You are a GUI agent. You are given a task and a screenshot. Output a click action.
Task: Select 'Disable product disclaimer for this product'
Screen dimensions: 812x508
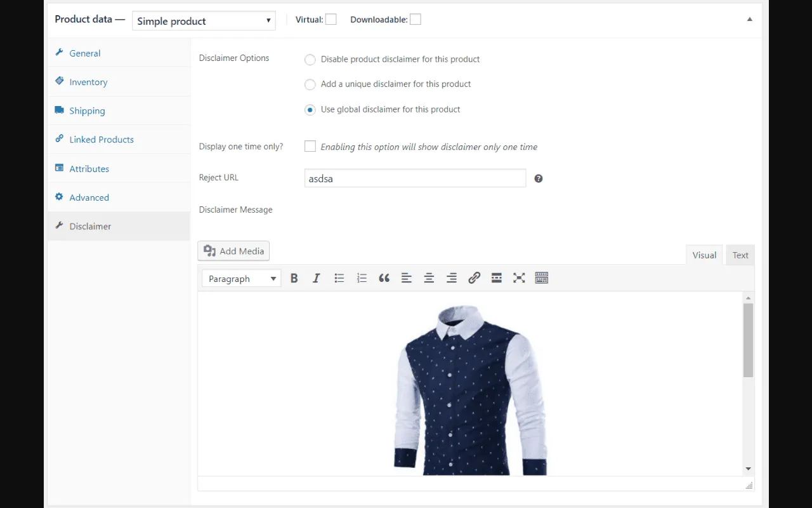[x=310, y=59]
